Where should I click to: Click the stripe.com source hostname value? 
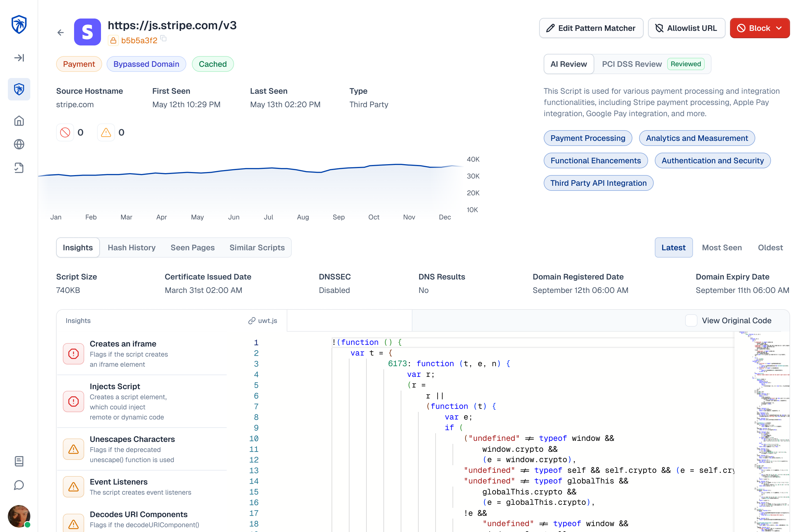(75, 105)
